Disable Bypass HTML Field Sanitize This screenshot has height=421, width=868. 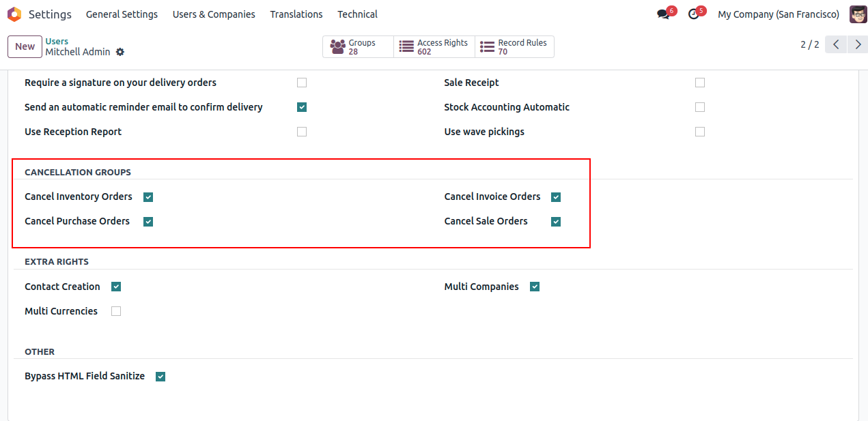coord(160,377)
